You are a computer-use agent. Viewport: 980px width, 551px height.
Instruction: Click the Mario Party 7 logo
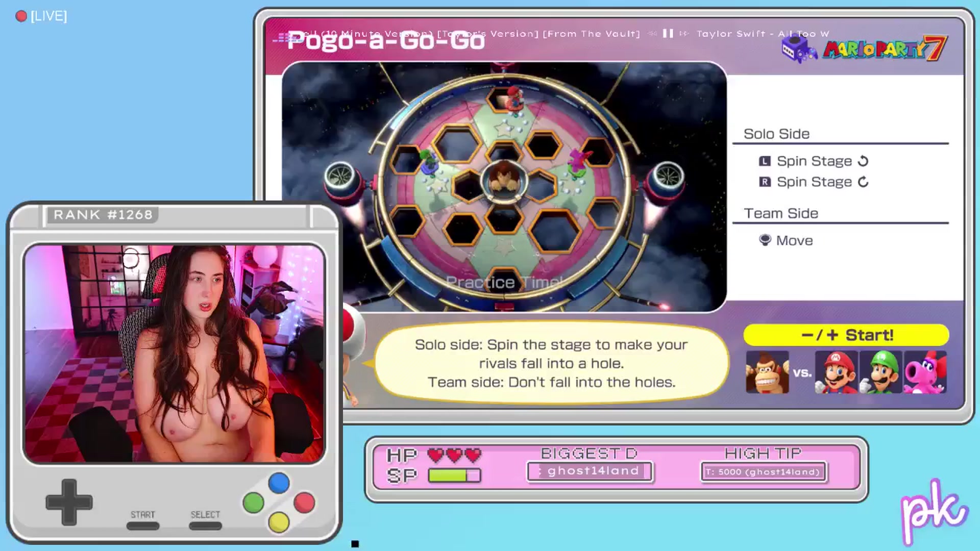(x=885, y=49)
